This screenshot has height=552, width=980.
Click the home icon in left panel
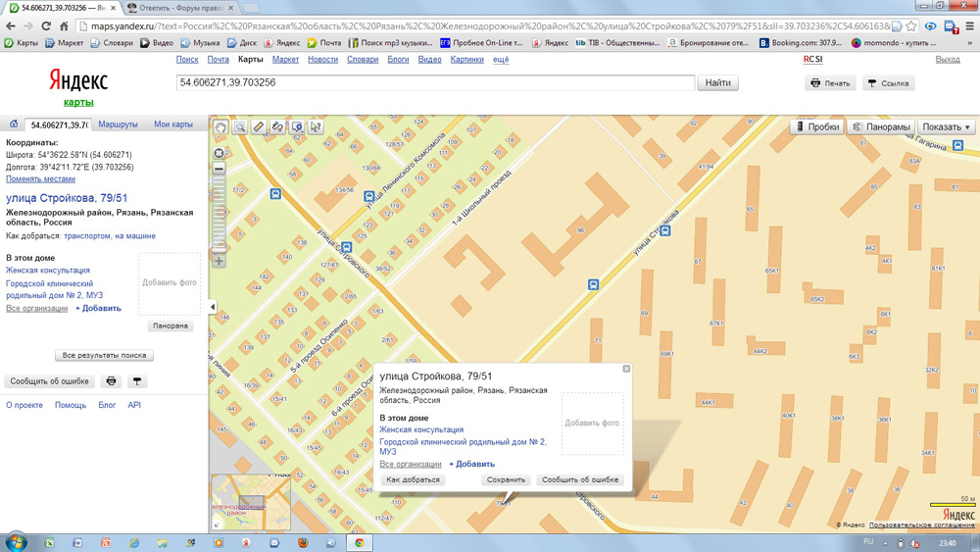(14, 125)
